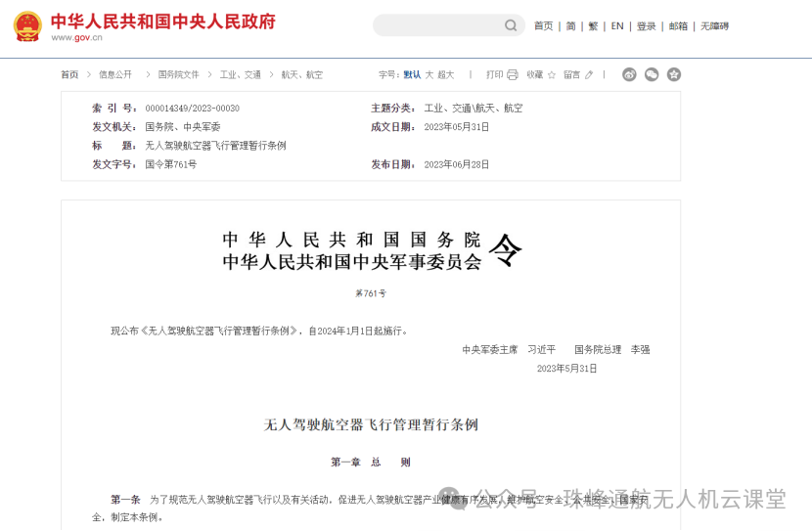The height and width of the screenshot is (531, 812).
Task: Click the www.gov.cn site address
Action: click(76, 37)
